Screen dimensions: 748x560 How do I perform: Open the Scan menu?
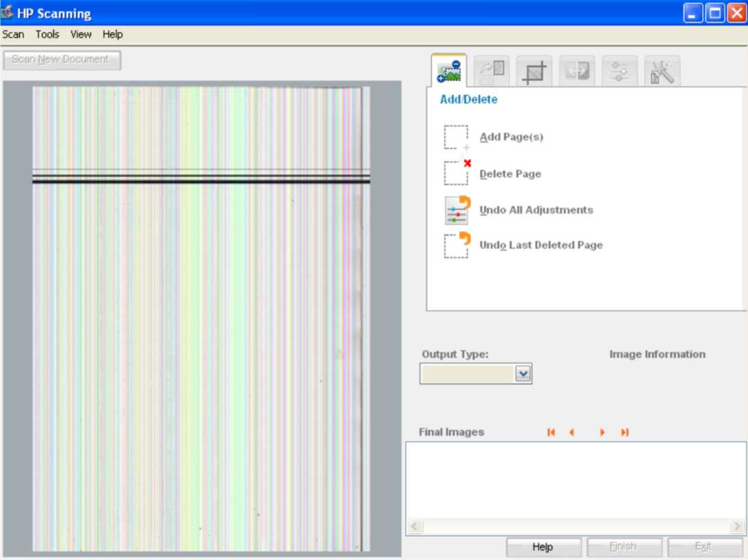point(12,34)
